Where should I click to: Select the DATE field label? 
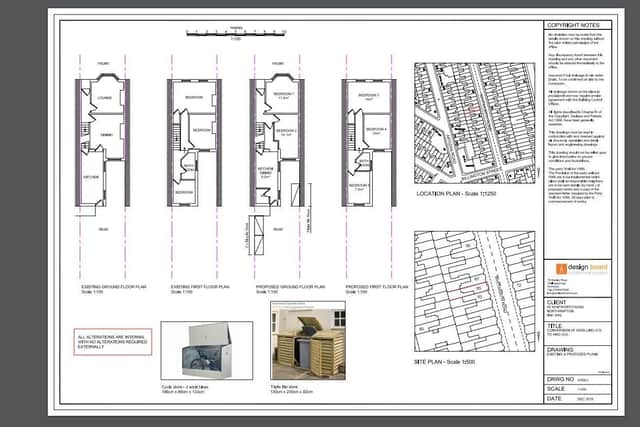tap(554, 398)
